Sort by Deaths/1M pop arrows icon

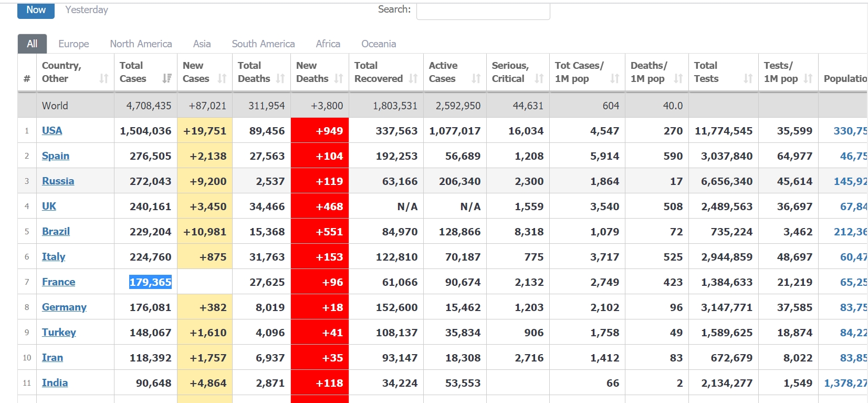pos(678,78)
